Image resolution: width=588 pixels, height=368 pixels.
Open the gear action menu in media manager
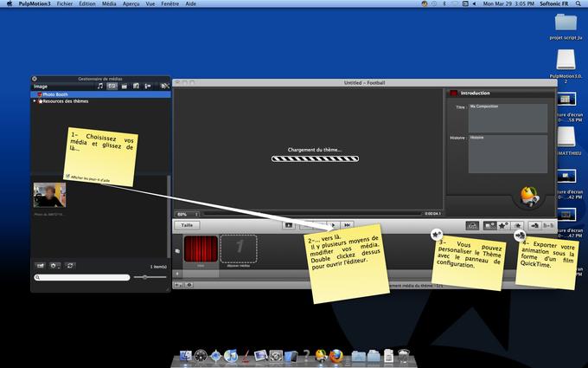pos(54,266)
